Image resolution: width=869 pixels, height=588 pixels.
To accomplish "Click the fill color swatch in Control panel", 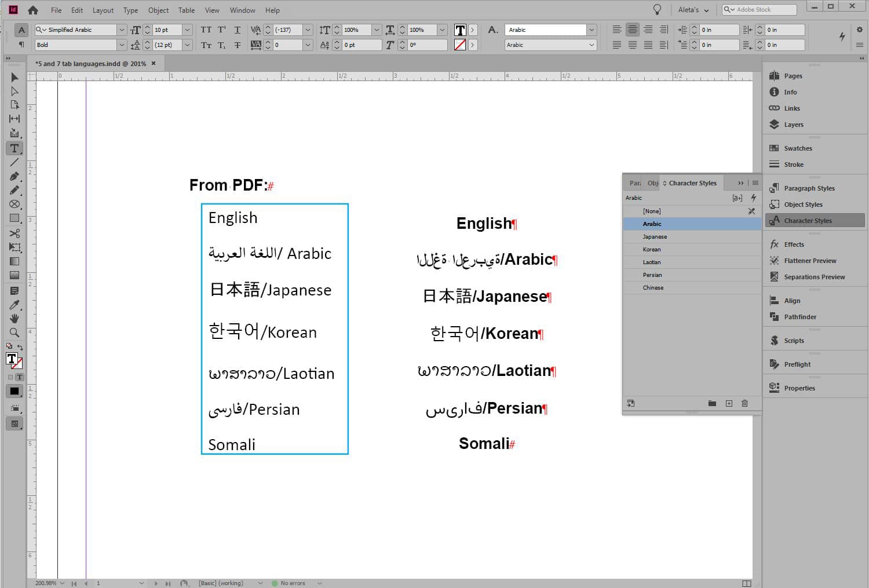I will (x=460, y=30).
